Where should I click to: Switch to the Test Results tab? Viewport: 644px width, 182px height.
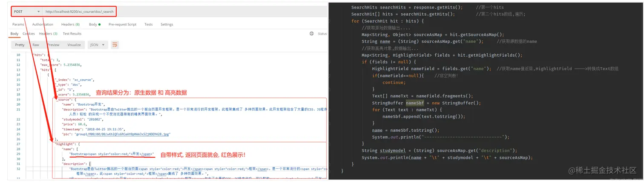coord(72,34)
